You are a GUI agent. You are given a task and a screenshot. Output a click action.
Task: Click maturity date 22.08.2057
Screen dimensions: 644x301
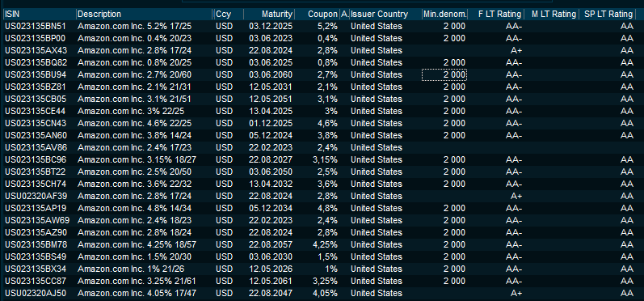point(271,244)
